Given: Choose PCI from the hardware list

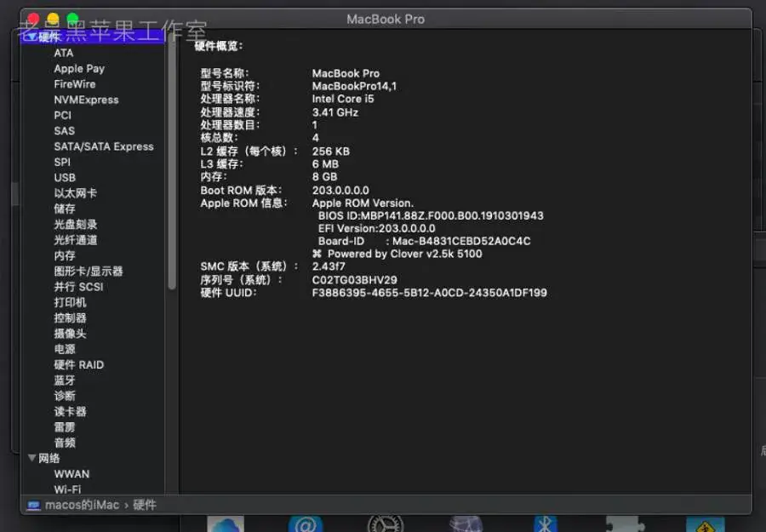Looking at the screenshot, I should [62, 115].
